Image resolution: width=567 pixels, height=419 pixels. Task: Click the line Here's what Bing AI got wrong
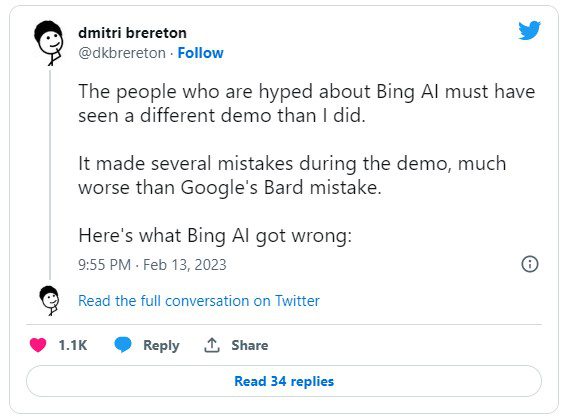pos(215,236)
